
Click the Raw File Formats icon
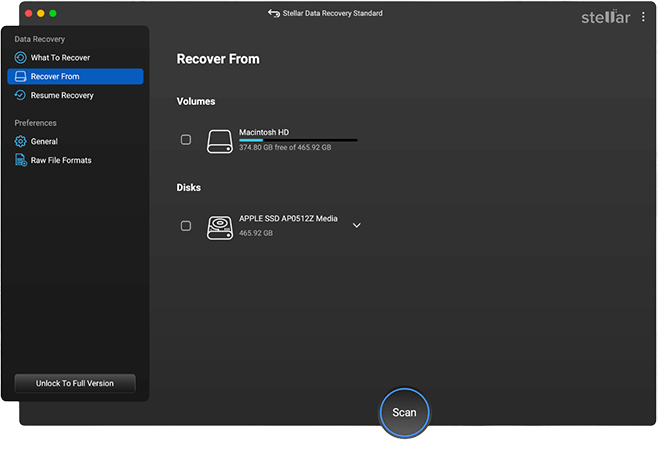[x=20, y=160]
